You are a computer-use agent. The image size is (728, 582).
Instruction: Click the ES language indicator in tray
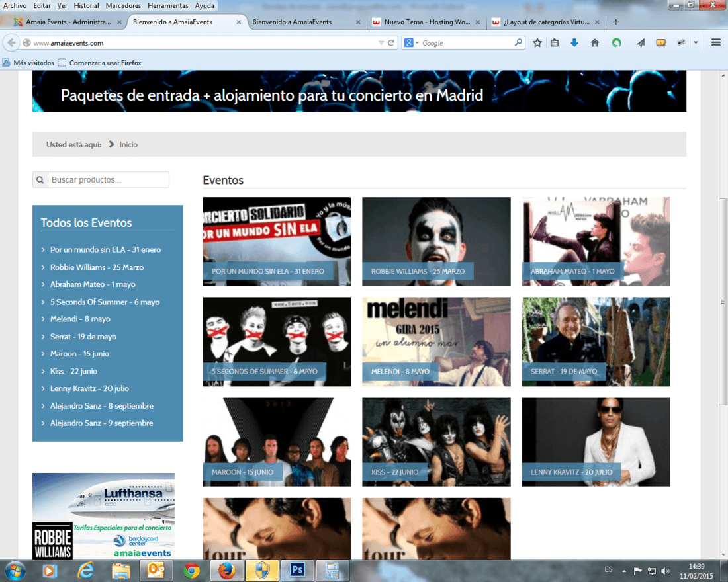(608, 569)
